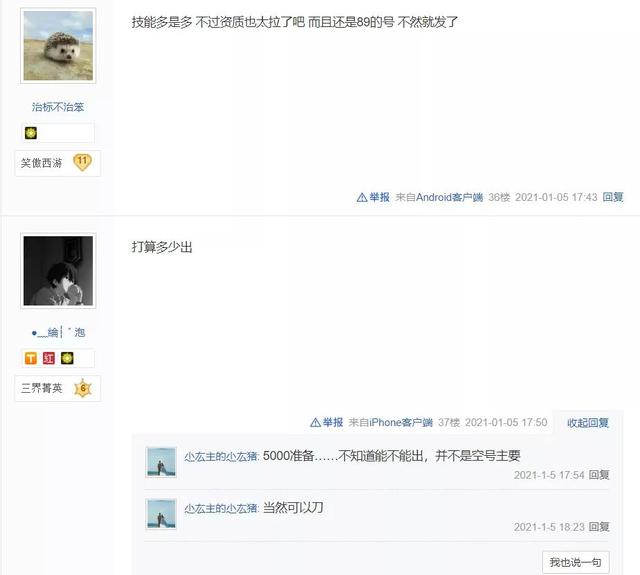Open the Android客户端 link
Screen dimensions: 640x575
tap(449, 198)
